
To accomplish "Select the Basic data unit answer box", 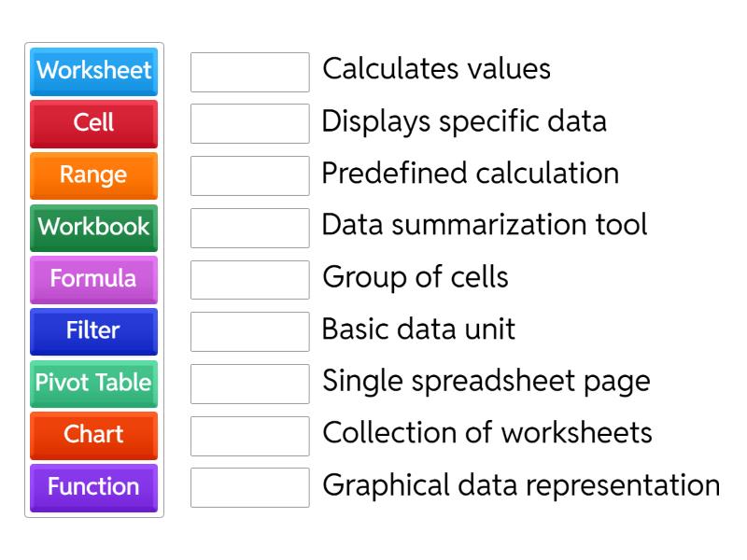I will pos(249,331).
